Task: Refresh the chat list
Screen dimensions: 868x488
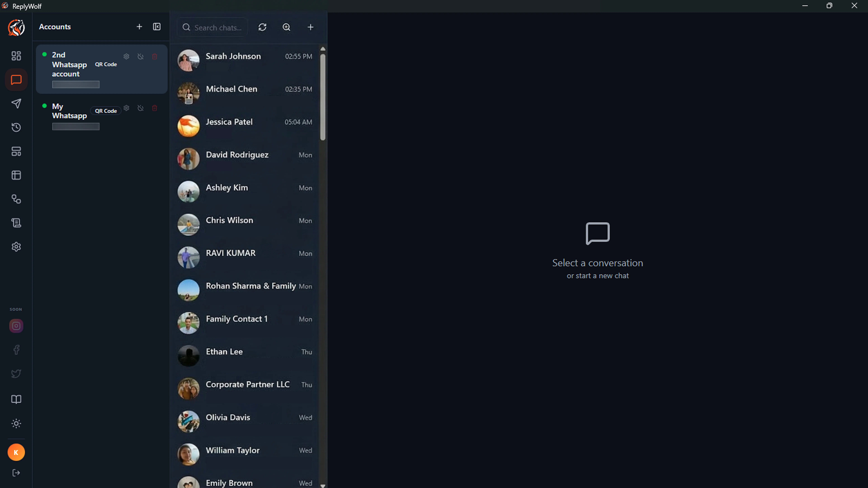Action: pyautogui.click(x=262, y=27)
